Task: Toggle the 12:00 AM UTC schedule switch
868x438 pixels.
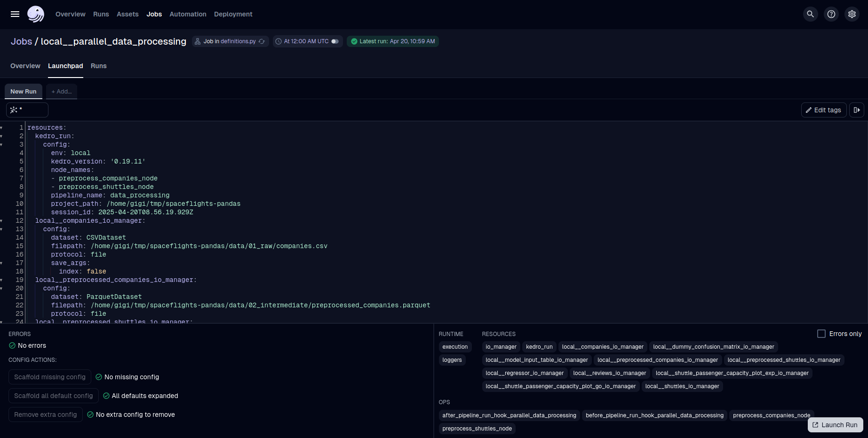Action: pyautogui.click(x=335, y=41)
